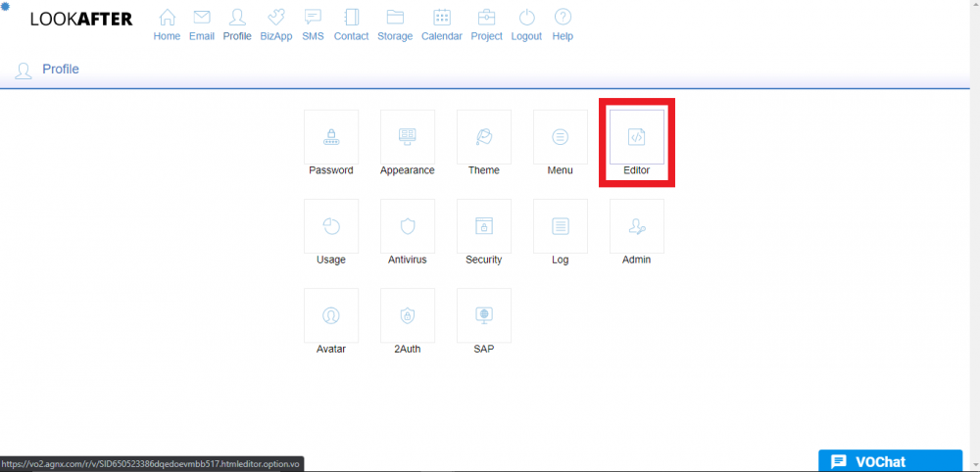Open the Password settings tile
The image size is (980, 472).
(x=330, y=137)
